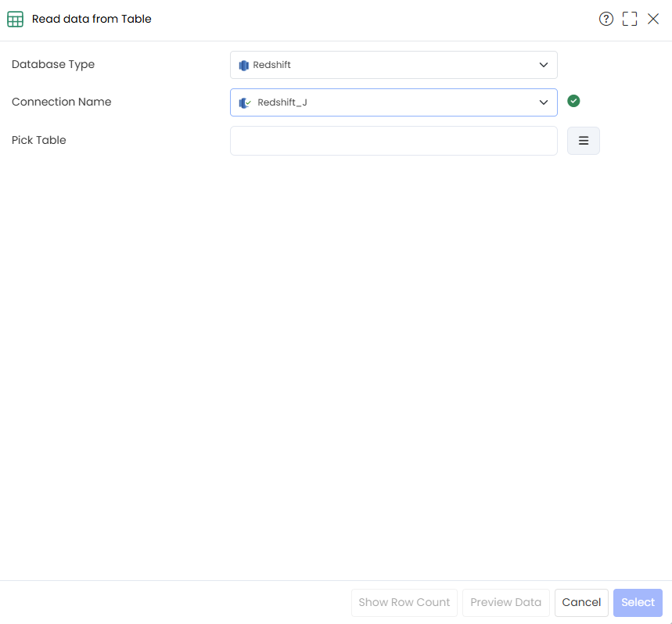The height and width of the screenshot is (624, 672).
Task: Open the Database Type dropdown
Action: coord(393,65)
